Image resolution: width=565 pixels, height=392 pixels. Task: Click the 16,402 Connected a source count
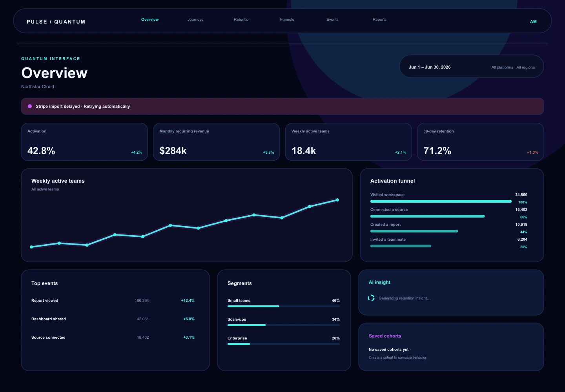point(521,210)
